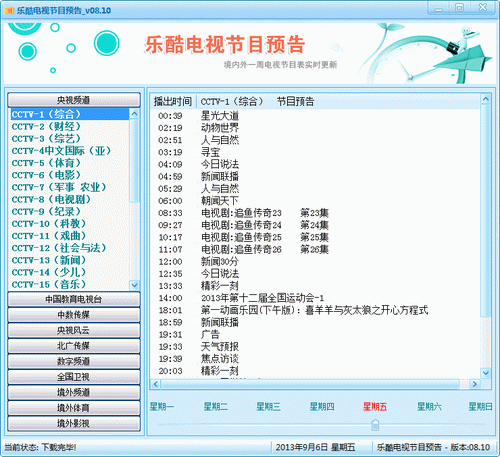Expand the 北广传媒 channel group

74,346
